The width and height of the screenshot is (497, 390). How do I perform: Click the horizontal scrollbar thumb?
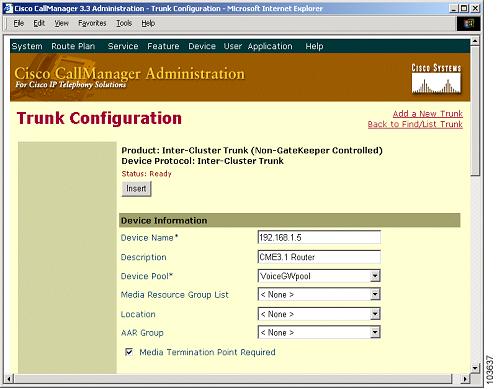[x=233, y=379]
